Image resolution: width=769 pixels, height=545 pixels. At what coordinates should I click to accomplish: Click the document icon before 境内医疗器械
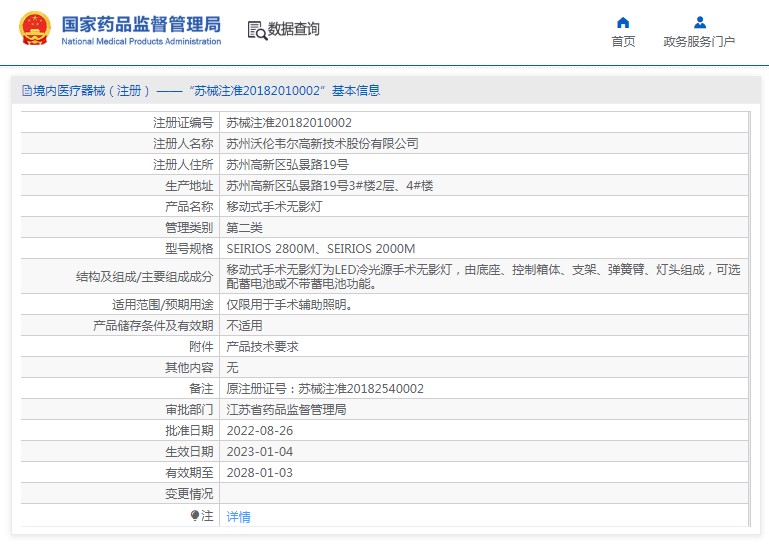pos(27,91)
